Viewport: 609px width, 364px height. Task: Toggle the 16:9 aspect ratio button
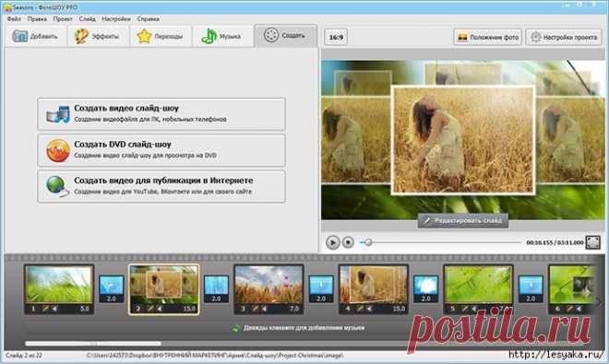click(336, 37)
